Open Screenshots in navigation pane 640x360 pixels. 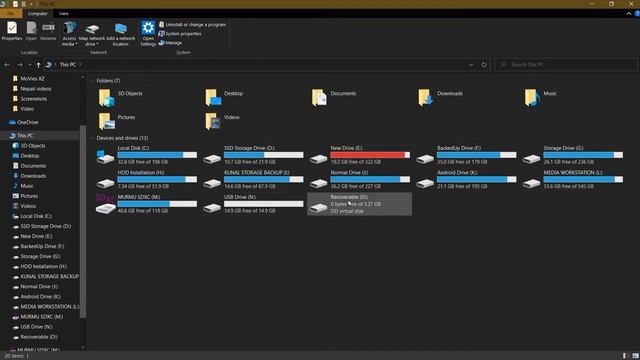tap(33, 99)
